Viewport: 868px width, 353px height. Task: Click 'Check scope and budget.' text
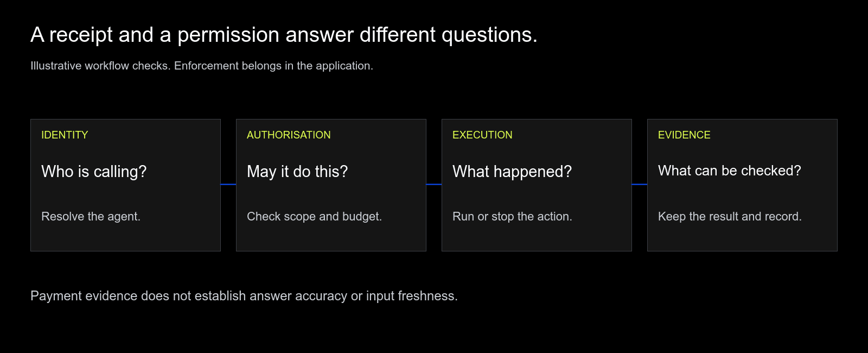point(314,216)
